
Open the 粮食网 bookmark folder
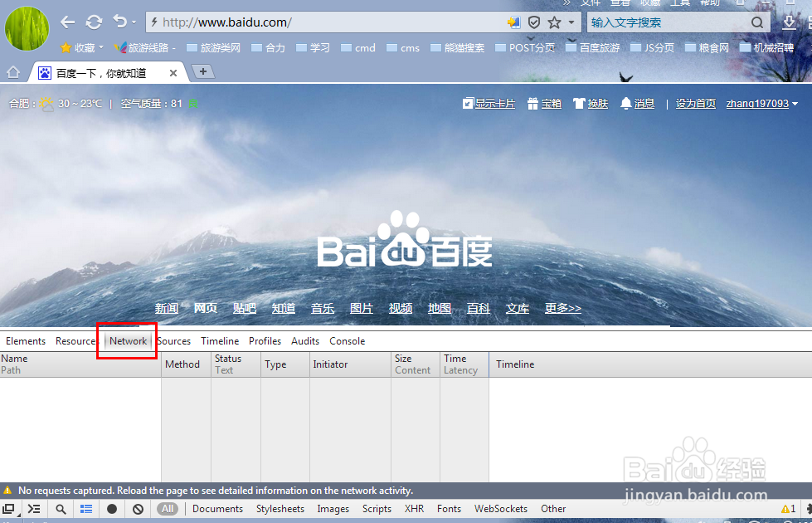tap(707, 47)
